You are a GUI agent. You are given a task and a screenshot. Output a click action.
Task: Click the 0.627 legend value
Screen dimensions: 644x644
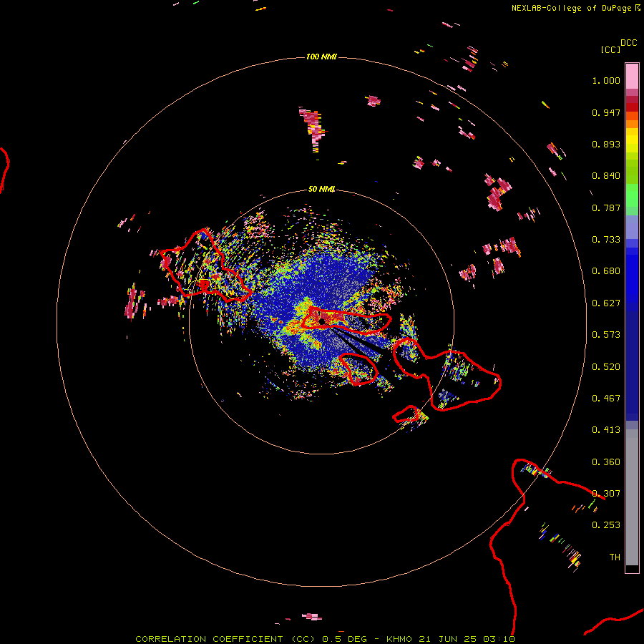[x=606, y=303]
